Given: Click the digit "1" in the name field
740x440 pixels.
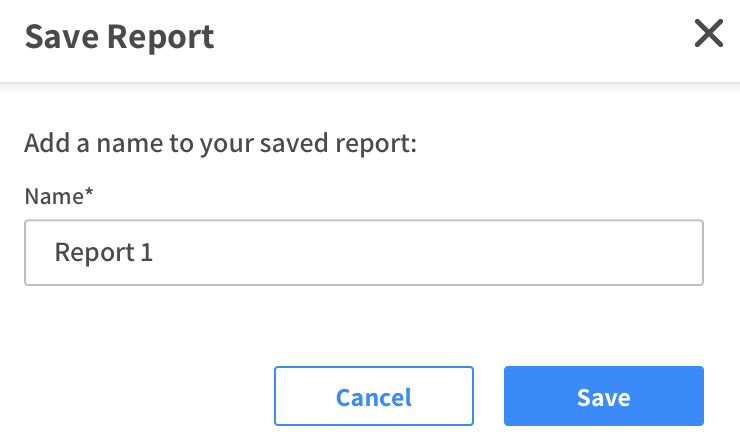Looking at the screenshot, I should [x=147, y=253].
